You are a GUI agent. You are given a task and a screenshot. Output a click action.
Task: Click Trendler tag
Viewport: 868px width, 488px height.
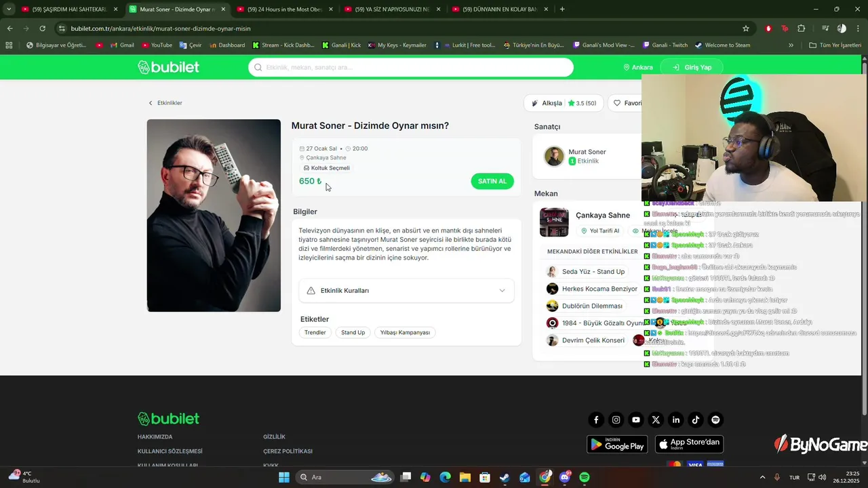tap(315, 333)
